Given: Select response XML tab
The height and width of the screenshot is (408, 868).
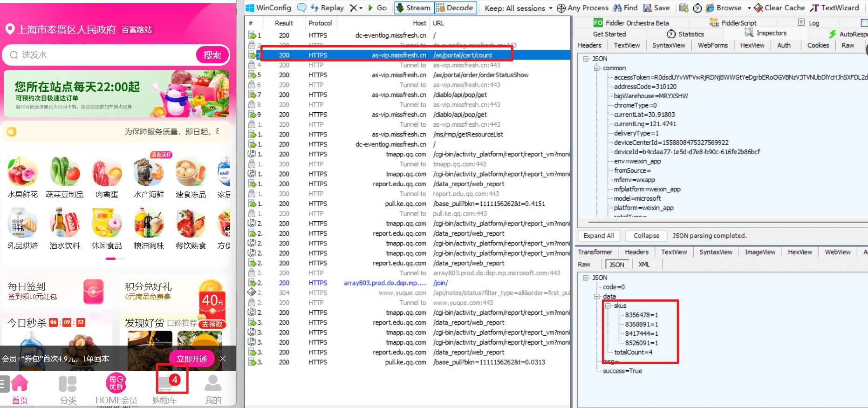Looking at the screenshot, I should [x=644, y=264].
